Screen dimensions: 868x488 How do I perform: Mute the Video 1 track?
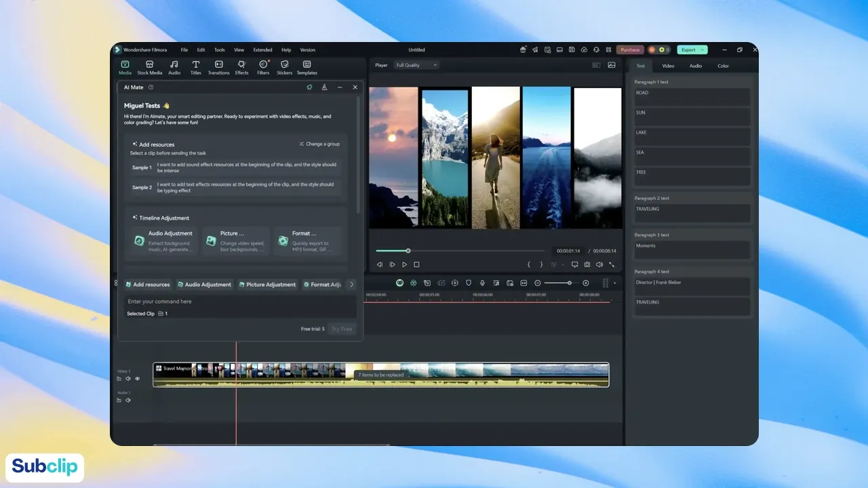click(128, 379)
